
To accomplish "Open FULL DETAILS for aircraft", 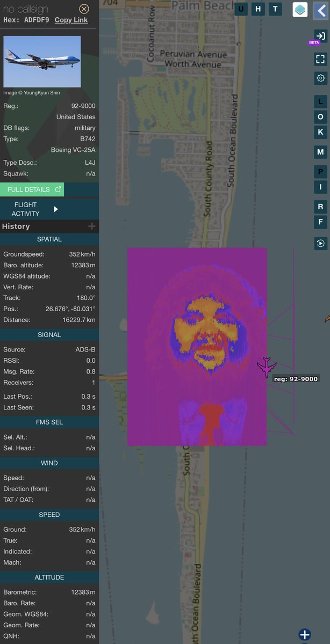I will click(32, 189).
